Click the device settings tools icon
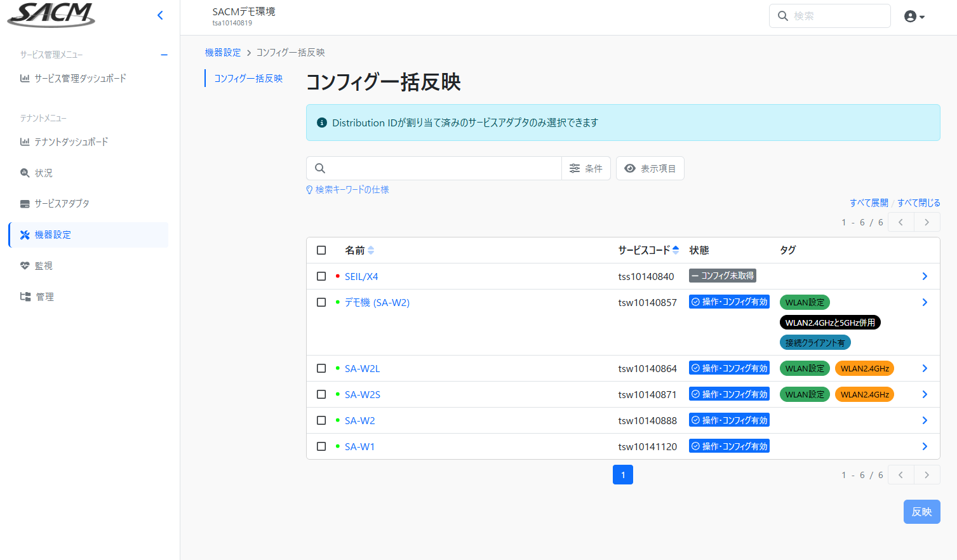The width and height of the screenshot is (957, 560). tap(25, 235)
